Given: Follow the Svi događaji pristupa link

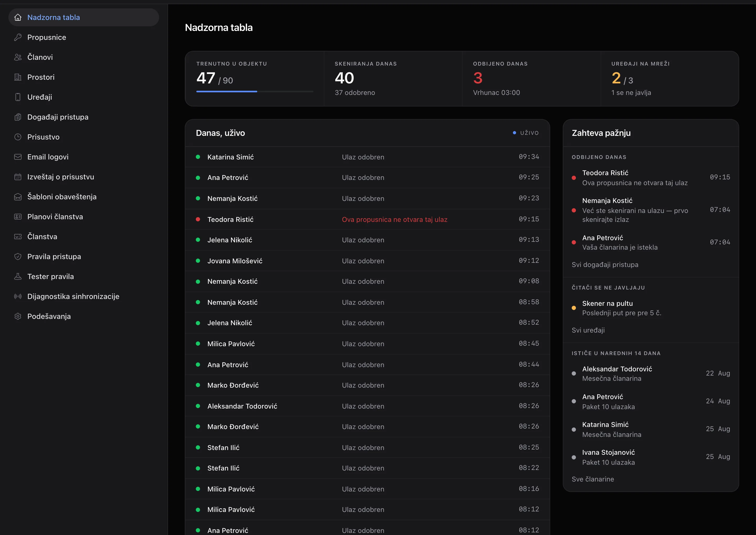Looking at the screenshot, I should [605, 265].
